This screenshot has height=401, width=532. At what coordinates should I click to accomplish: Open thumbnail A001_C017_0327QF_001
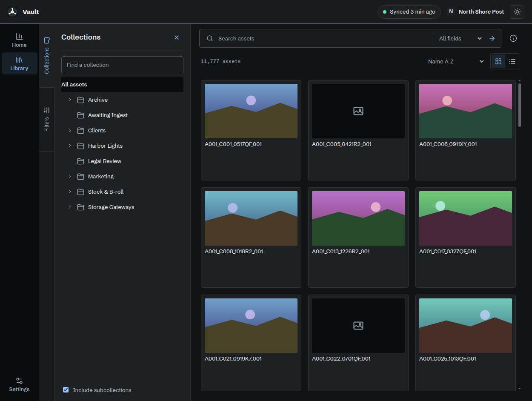[x=466, y=218]
